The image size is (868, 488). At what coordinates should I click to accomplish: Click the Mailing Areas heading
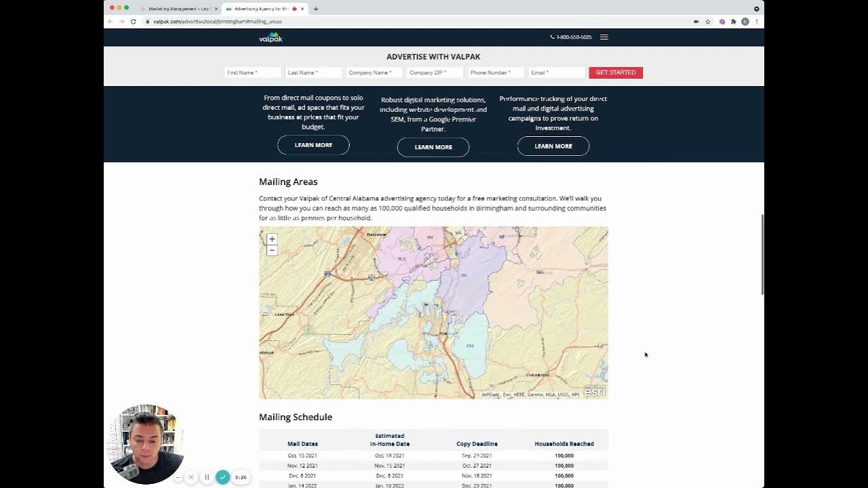pyautogui.click(x=288, y=182)
